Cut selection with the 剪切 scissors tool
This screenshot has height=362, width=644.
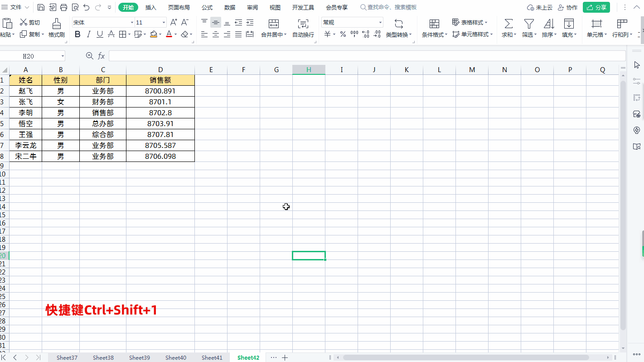pos(30,22)
